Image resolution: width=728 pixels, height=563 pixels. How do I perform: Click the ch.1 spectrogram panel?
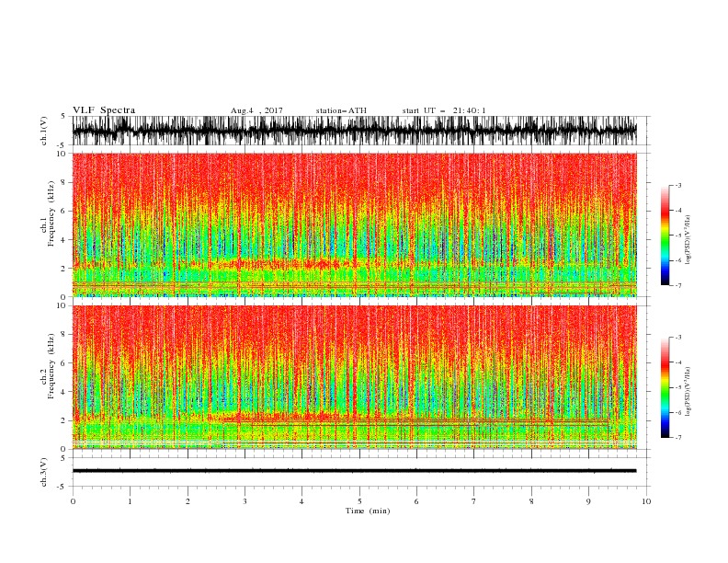(x=355, y=224)
